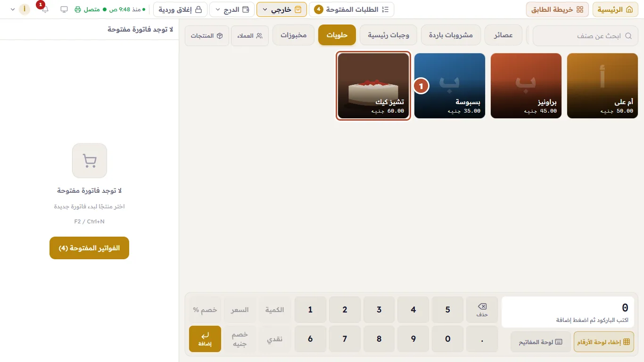This screenshot has height=362, width=644.
Task: Go to الرئيسية home page
Action: click(615, 9)
